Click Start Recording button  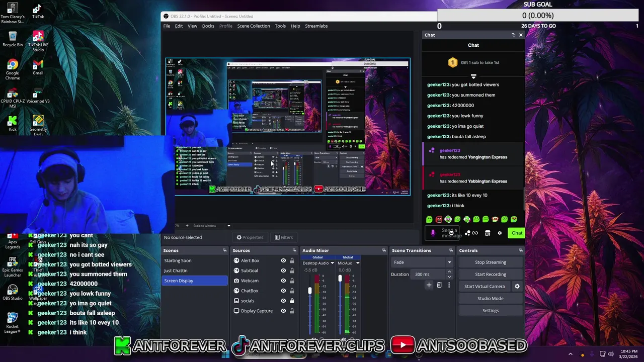491,274
